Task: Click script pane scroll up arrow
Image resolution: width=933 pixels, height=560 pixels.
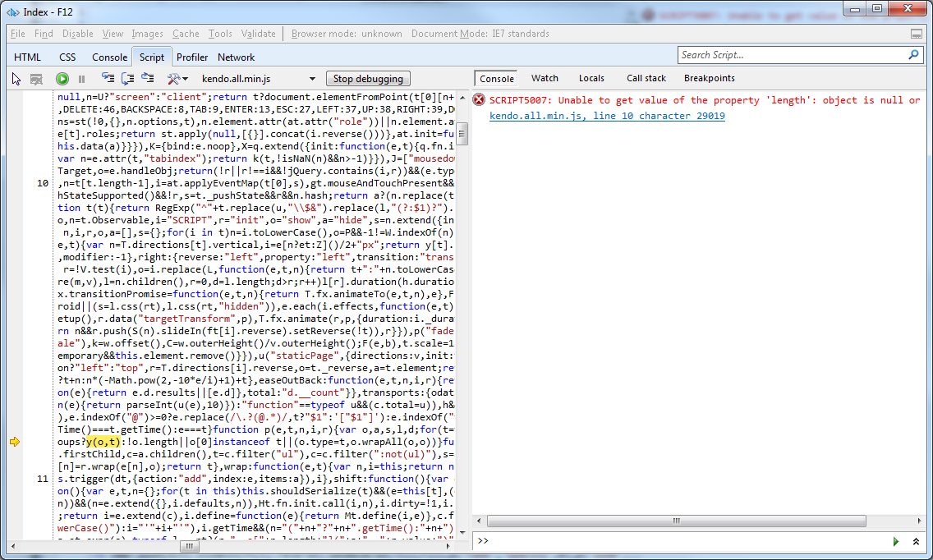Action: point(462,98)
